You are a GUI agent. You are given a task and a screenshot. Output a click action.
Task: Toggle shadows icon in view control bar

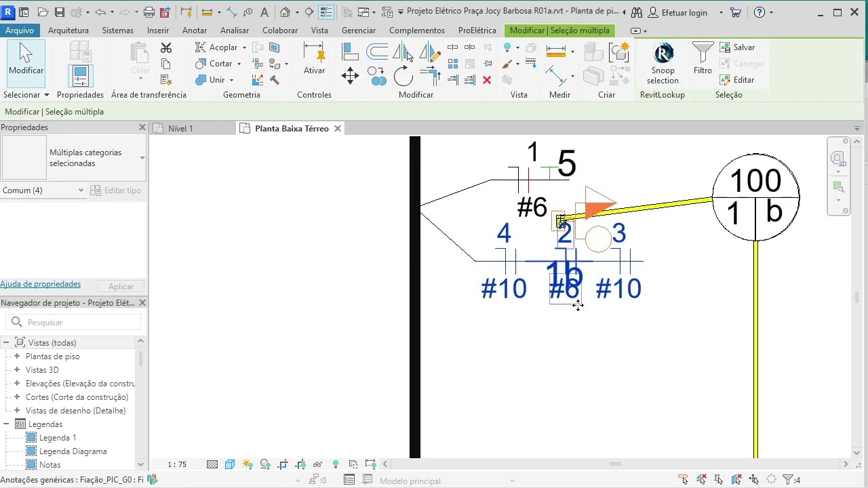tap(265, 464)
